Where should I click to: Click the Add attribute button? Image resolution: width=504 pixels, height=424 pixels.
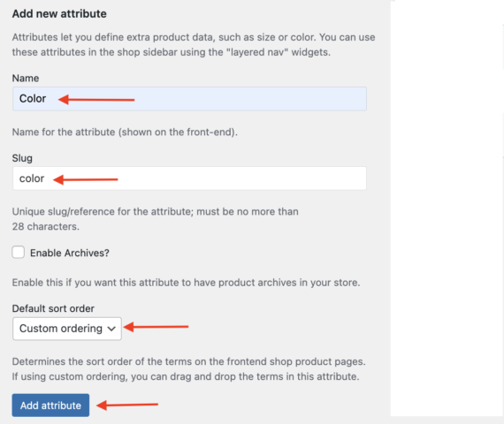tap(50, 405)
